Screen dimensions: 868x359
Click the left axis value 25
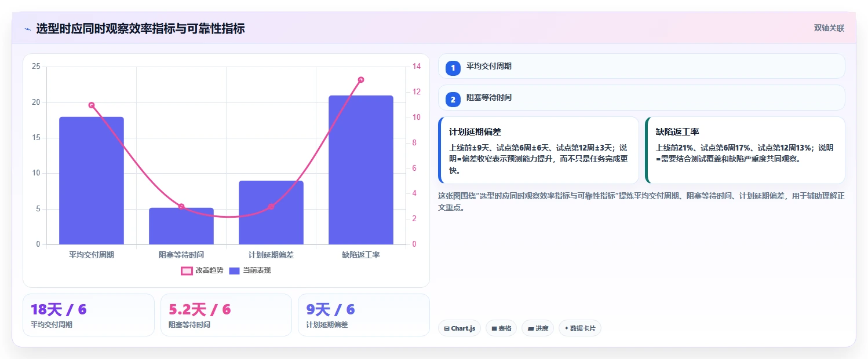click(36, 67)
